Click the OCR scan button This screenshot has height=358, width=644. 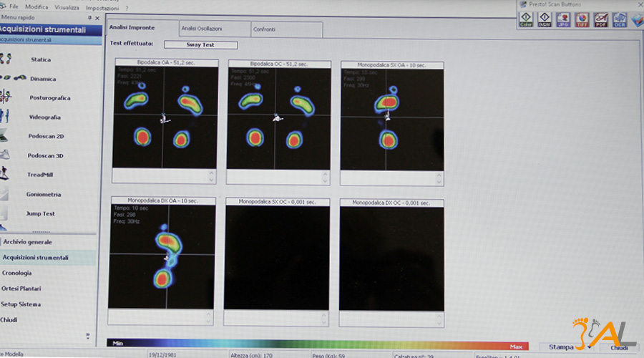click(620, 20)
